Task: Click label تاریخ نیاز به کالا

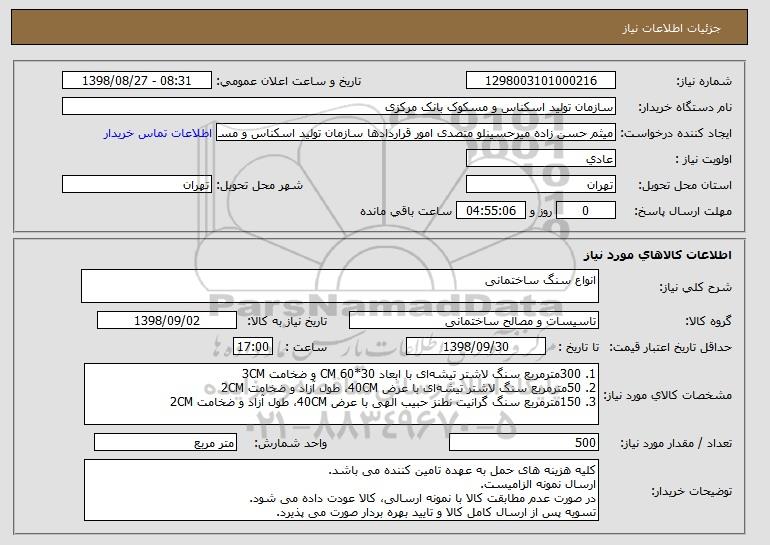Action: tap(287, 321)
